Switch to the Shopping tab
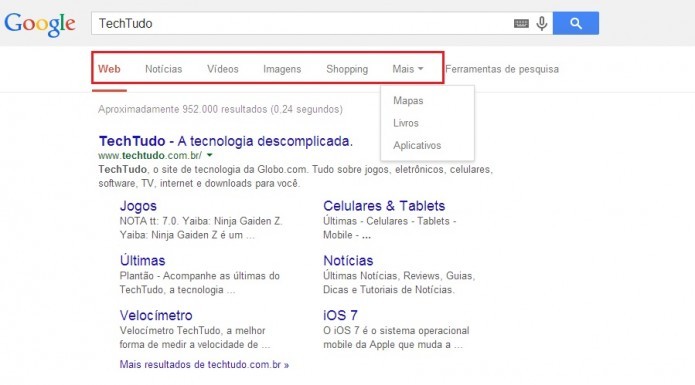This screenshot has height=385, width=695. 347,69
